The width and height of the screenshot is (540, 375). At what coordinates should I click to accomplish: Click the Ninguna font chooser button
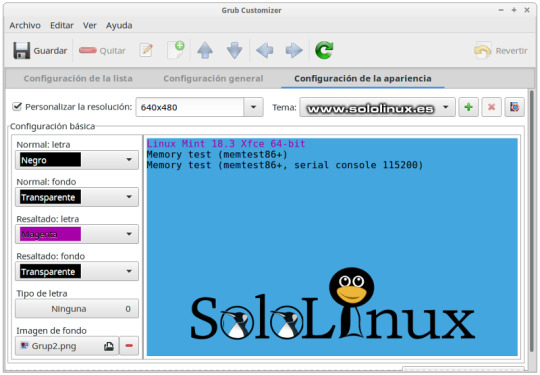pyautogui.click(x=77, y=309)
